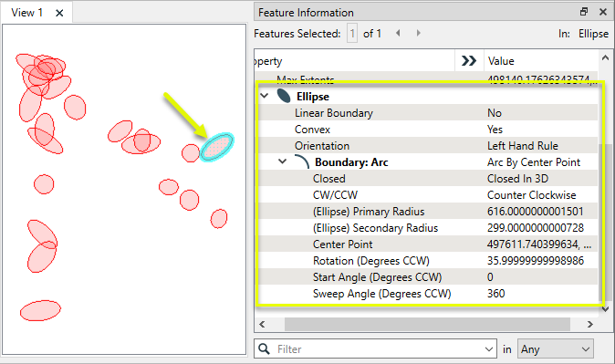The image size is (615, 364).
Task: Click the horizontal scrollbar right arrow
Action: [589, 325]
